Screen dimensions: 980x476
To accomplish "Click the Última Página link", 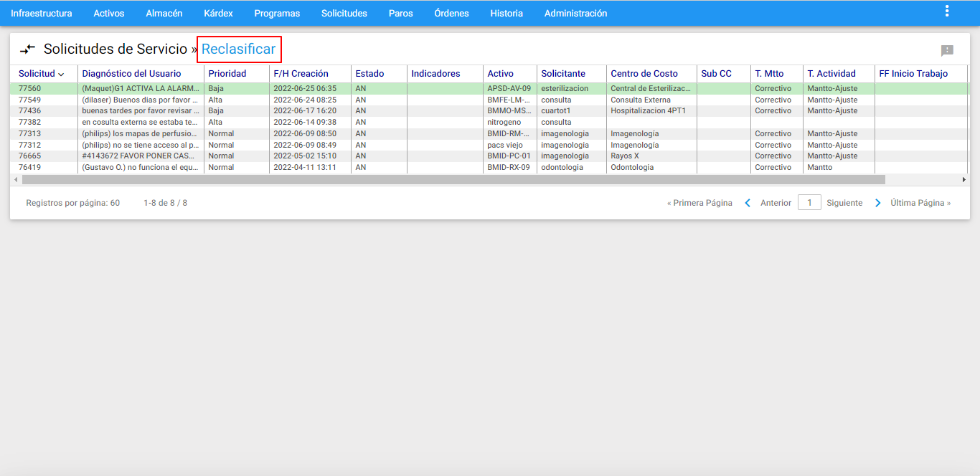I will pos(920,203).
